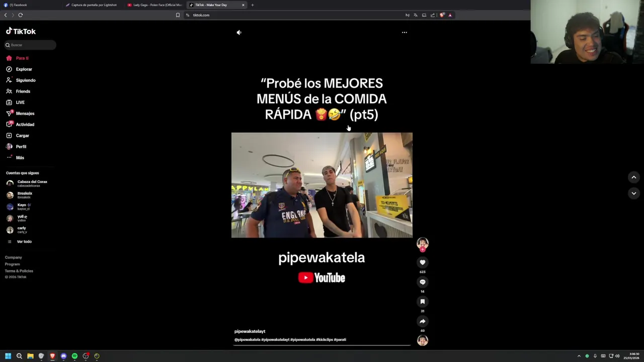Image resolution: width=644 pixels, height=362 pixels.
Task: Open the pipewakatelayt username link
Action: pos(250,331)
